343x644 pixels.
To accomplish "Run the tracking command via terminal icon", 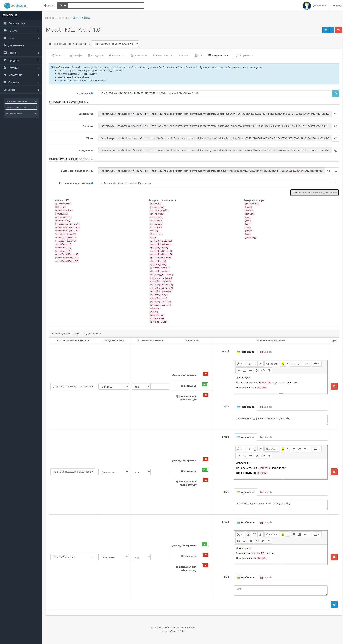I will point(335,171).
